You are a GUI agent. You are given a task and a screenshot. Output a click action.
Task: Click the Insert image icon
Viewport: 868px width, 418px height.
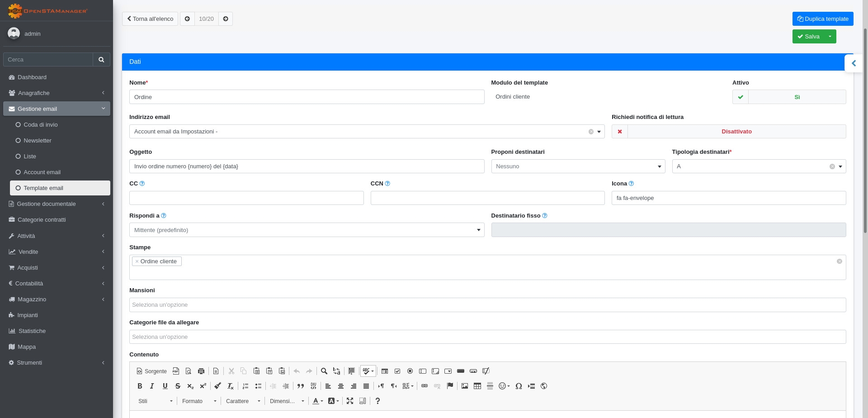click(x=464, y=386)
